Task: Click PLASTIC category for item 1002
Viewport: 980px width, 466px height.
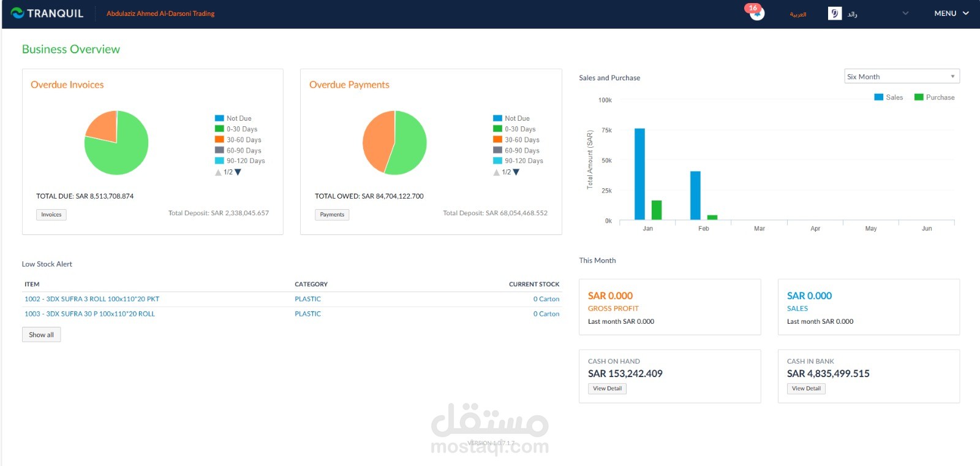Action: point(307,299)
